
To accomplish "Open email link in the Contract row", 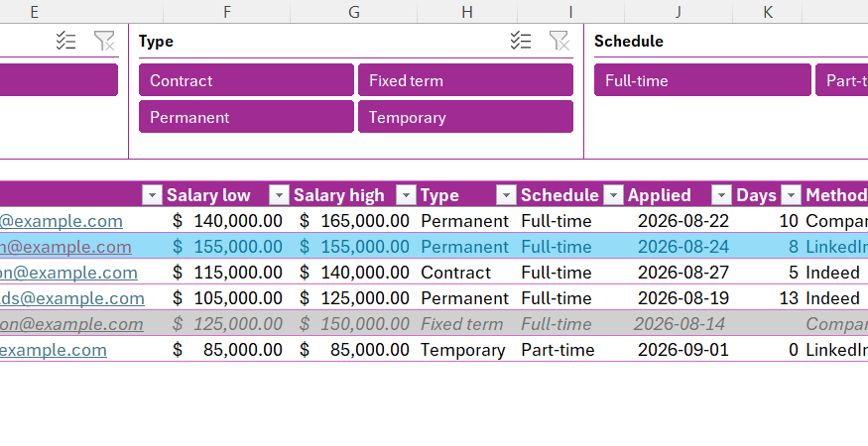I will (68, 273).
